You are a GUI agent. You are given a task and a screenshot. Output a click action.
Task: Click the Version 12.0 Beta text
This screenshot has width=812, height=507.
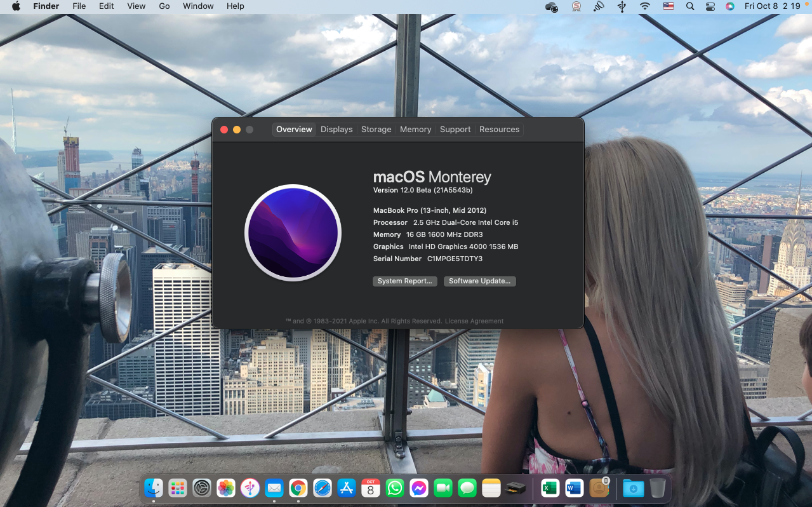(423, 190)
